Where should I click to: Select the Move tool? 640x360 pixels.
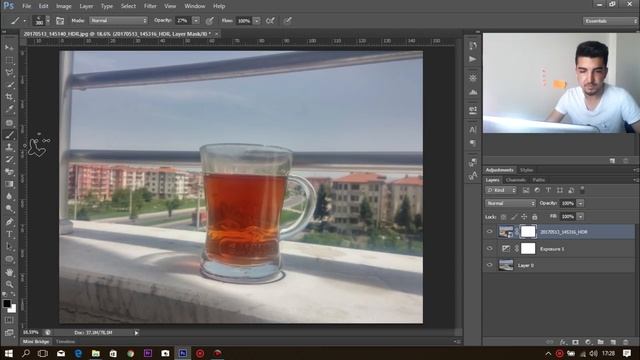9,47
